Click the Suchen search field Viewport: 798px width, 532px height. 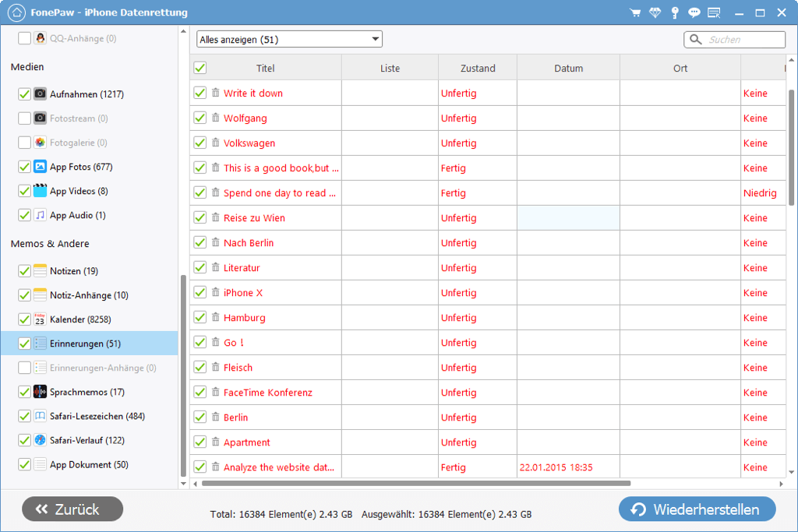point(734,39)
